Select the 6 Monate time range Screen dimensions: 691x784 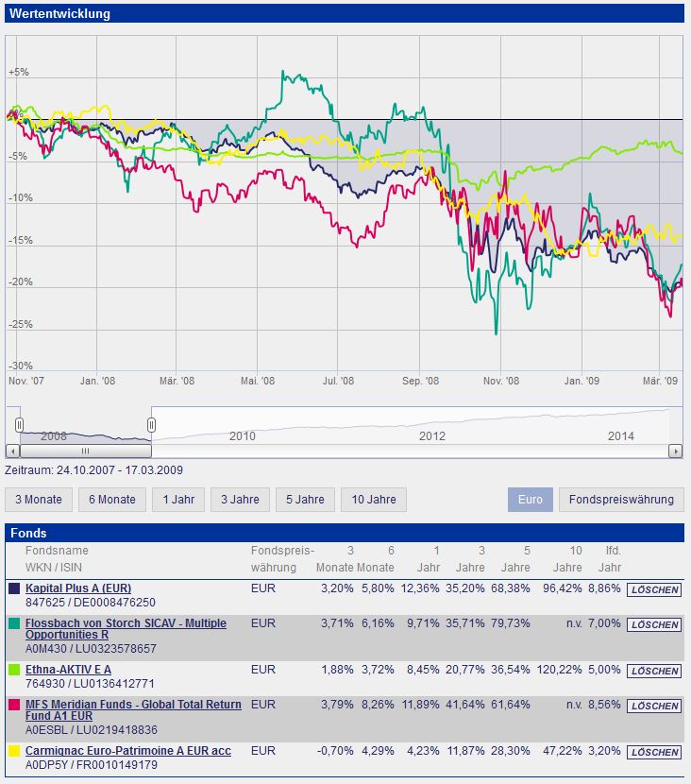(x=112, y=500)
